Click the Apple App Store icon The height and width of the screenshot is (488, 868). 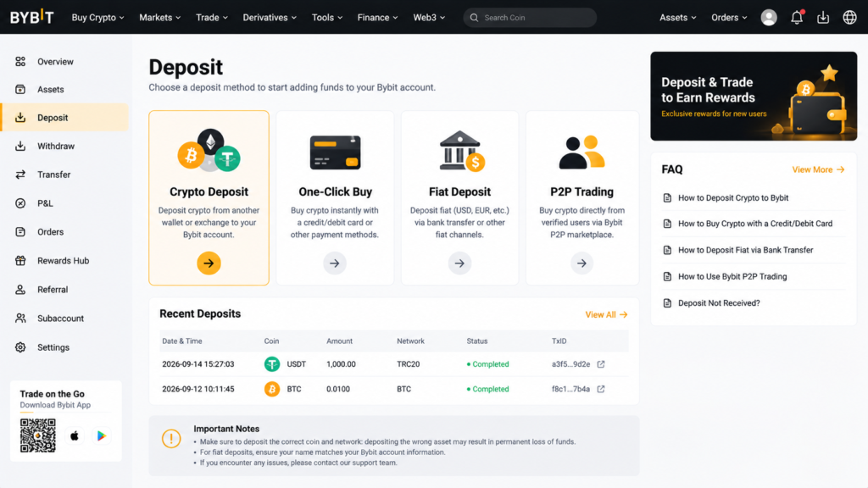coord(75,436)
